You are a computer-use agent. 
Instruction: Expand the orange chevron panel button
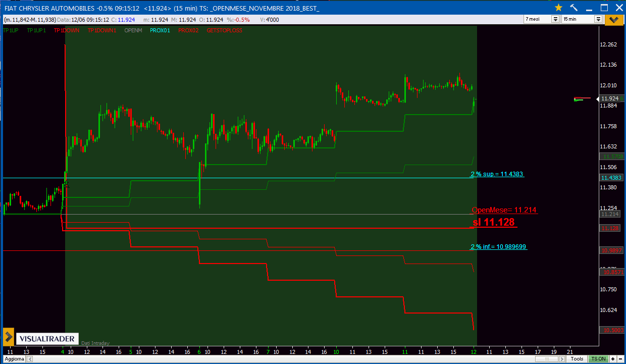click(613, 19)
